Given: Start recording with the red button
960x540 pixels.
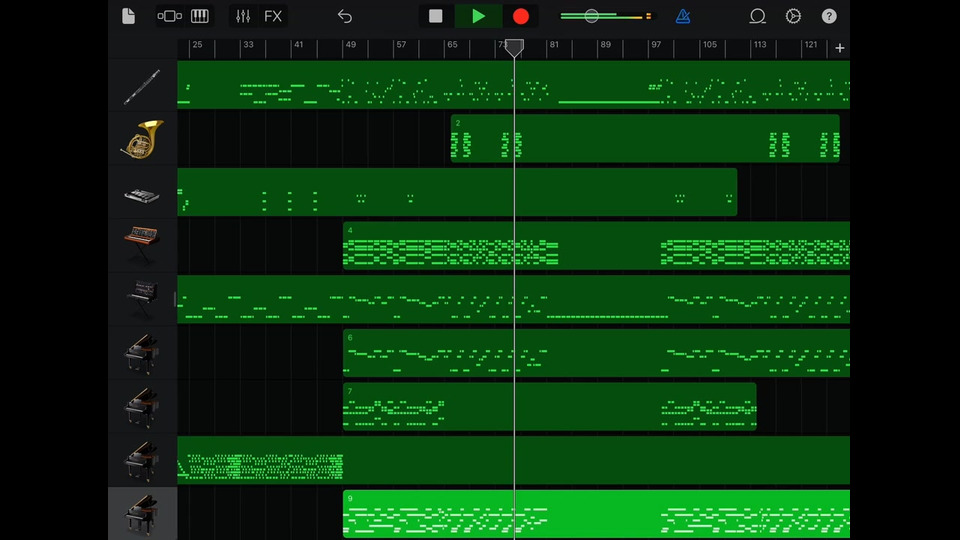Looking at the screenshot, I should point(520,16).
